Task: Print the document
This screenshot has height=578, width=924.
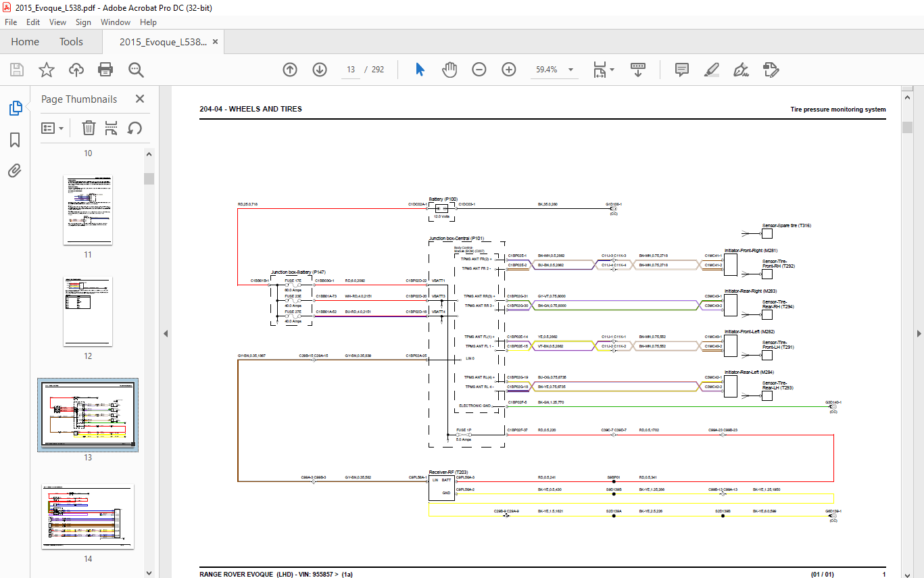Action: [105, 70]
